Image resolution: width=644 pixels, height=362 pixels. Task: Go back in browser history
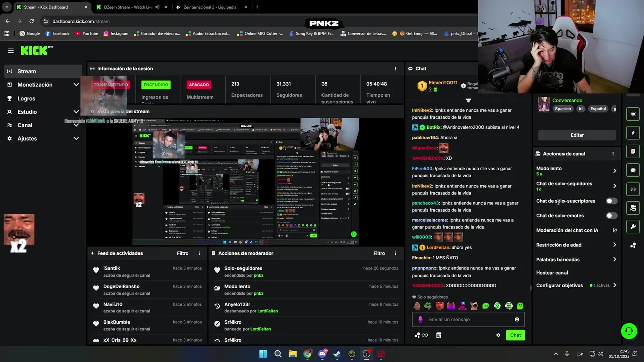pyautogui.click(x=7, y=21)
